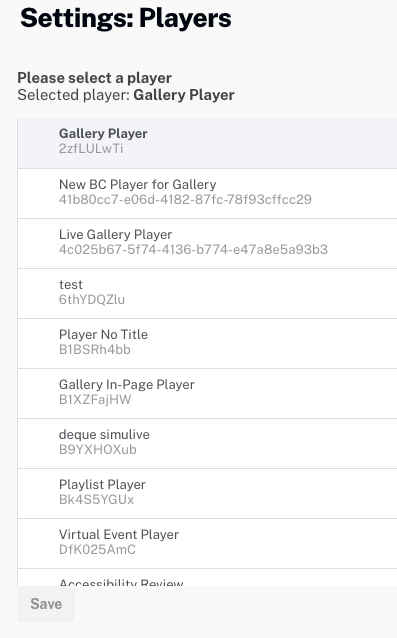Image resolution: width=397 pixels, height=638 pixels.
Task: Choose the Gallery In-Page Player
Action: pyautogui.click(x=207, y=393)
